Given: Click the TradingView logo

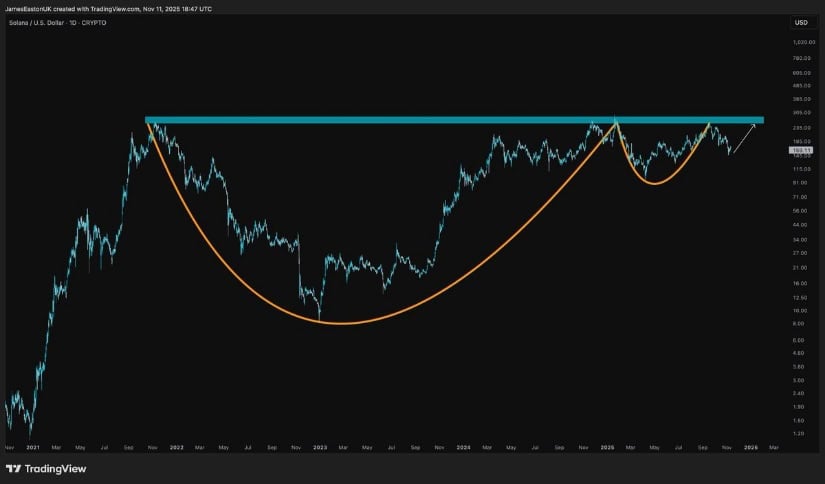Looking at the screenshot, I should click(x=13, y=469).
